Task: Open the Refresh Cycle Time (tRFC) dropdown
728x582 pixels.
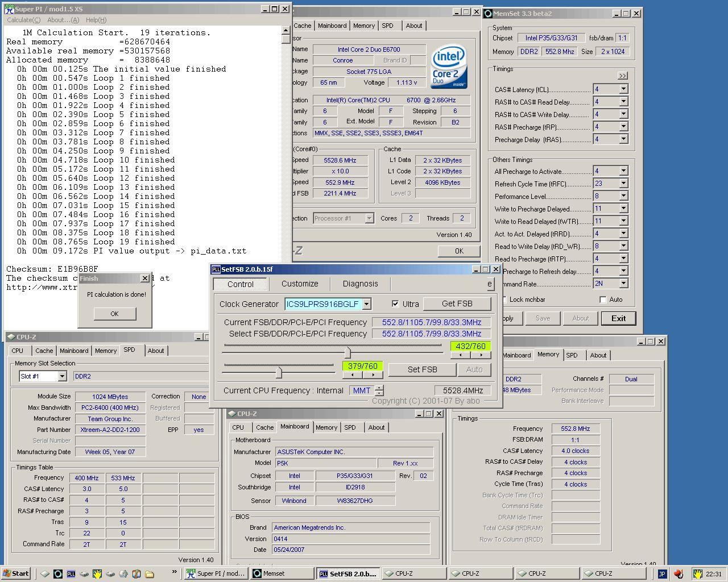Action: [623, 184]
